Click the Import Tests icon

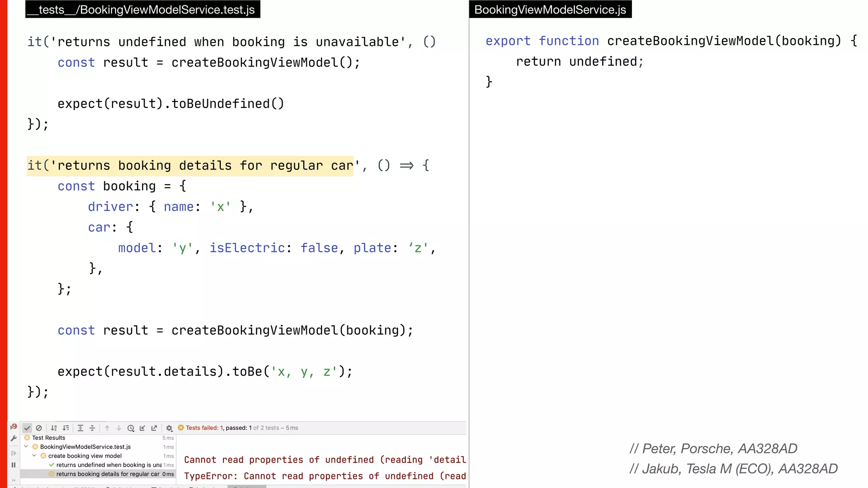(x=142, y=428)
